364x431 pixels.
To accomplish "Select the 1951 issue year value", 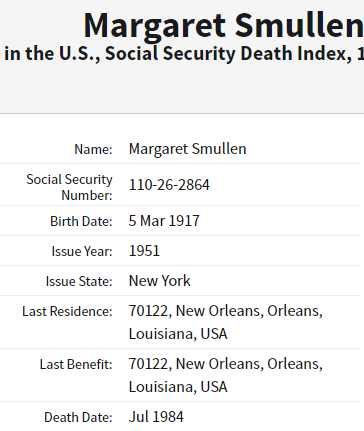I will pyautogui.click(x=144, y=251).
